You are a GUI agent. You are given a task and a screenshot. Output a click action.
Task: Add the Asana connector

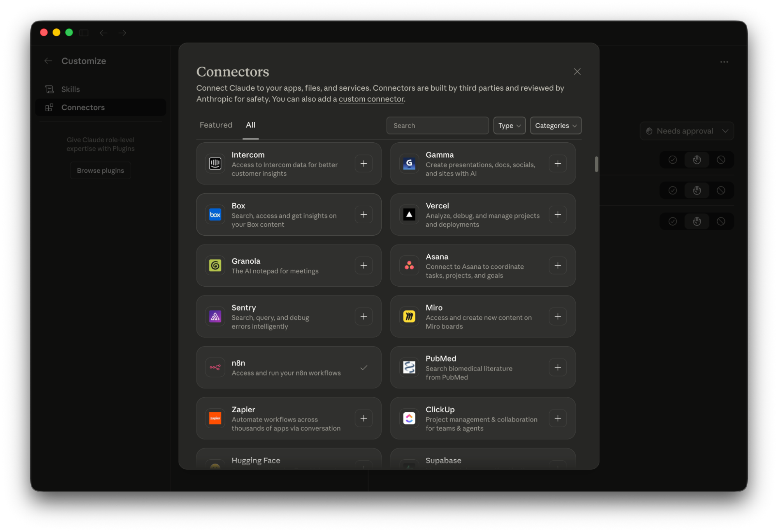click(557, 266)
